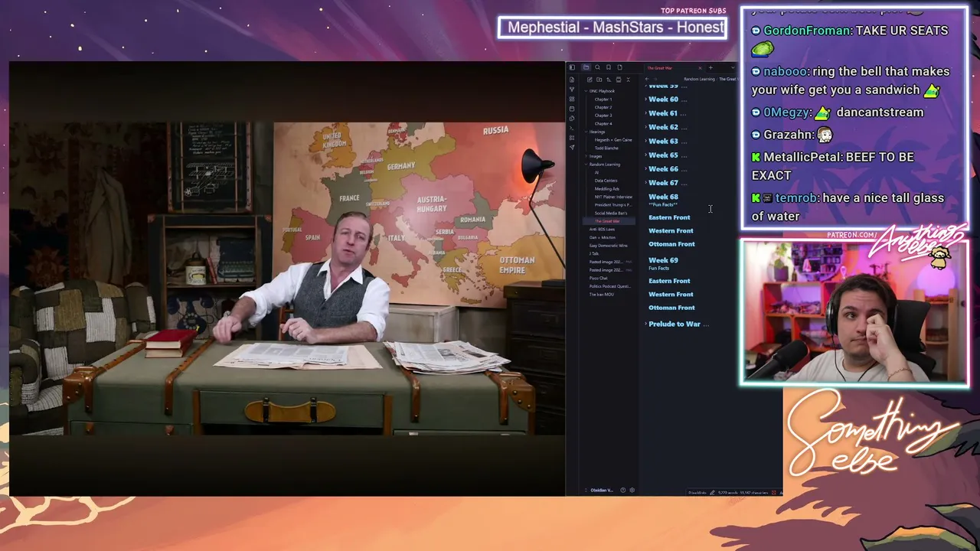The image size is (980, 551).
Task: Click the pencil edit mode status icon
Action: pos(713,492)
